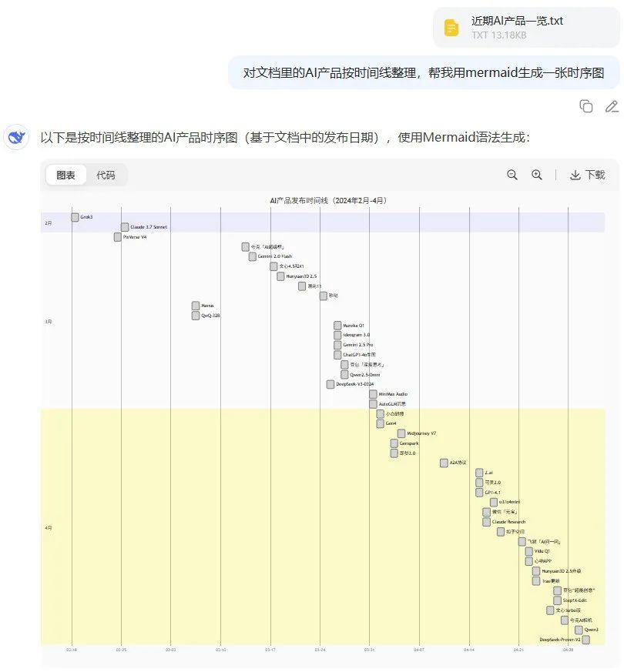
Task: Click the o3/o4mini milestone marker
Action: coord(494,503)
